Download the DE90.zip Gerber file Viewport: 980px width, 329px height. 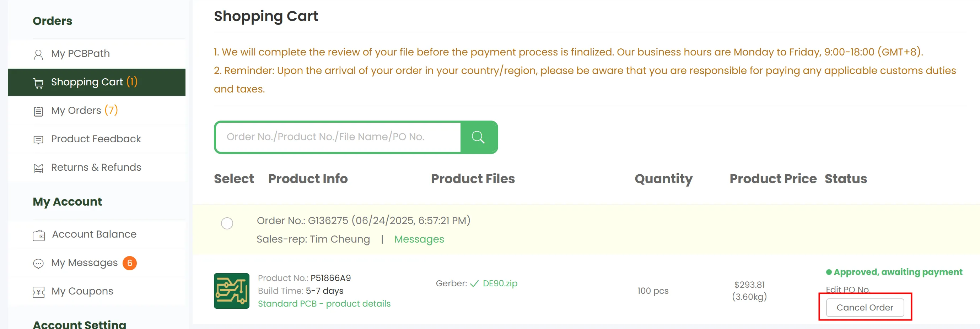[x=500, y=283]
